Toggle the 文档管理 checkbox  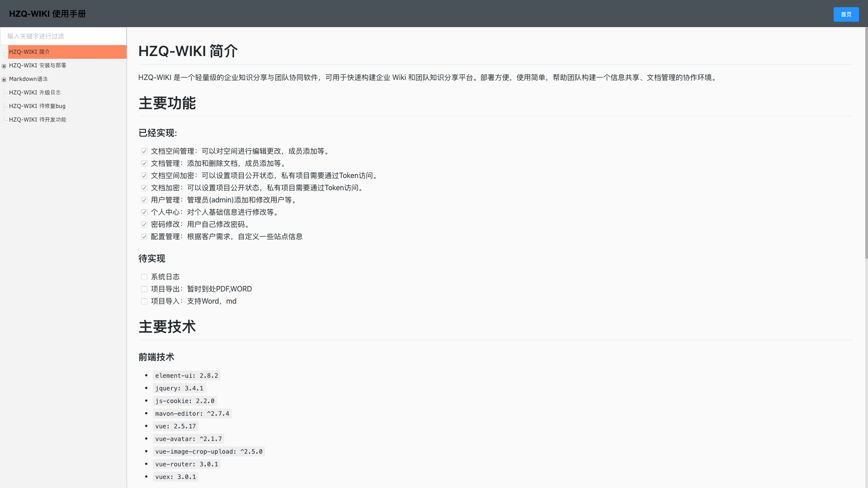tap(144, 164)
